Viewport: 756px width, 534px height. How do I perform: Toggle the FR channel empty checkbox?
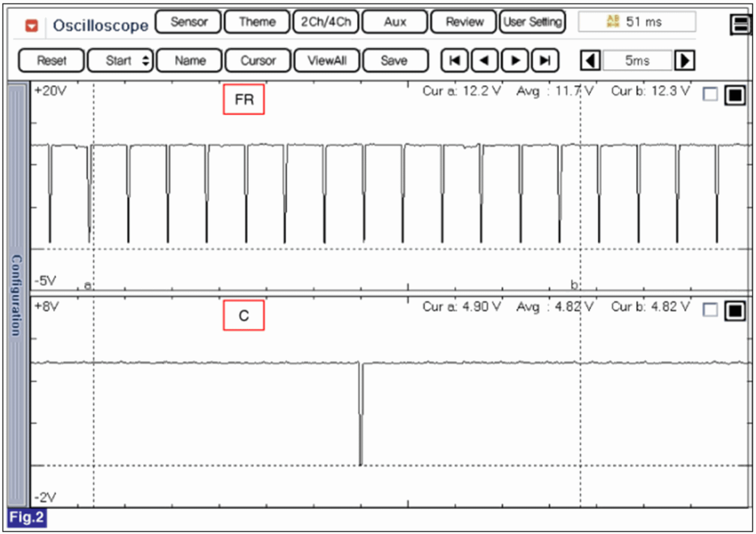tap(710, 94)
